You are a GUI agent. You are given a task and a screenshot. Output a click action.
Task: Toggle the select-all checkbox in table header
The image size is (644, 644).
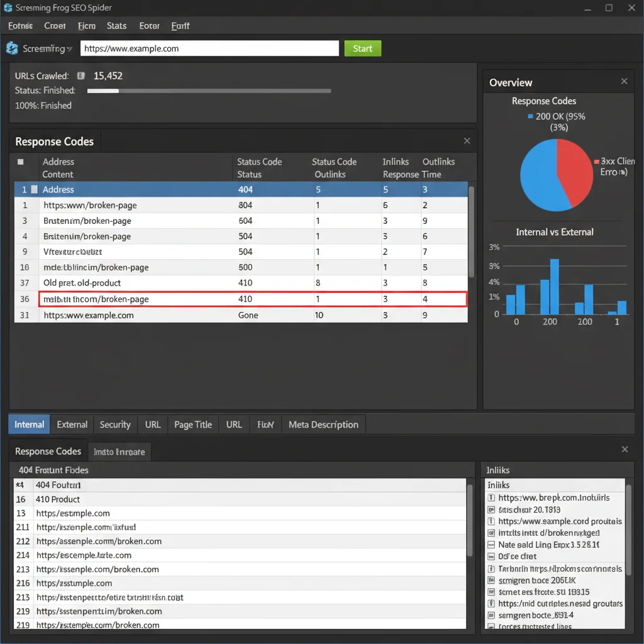21,162
